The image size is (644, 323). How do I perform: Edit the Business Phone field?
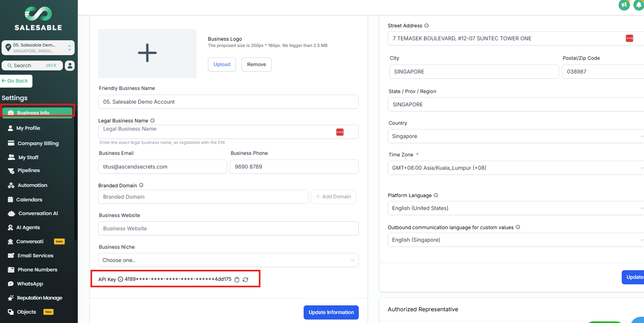pos(294,167)
